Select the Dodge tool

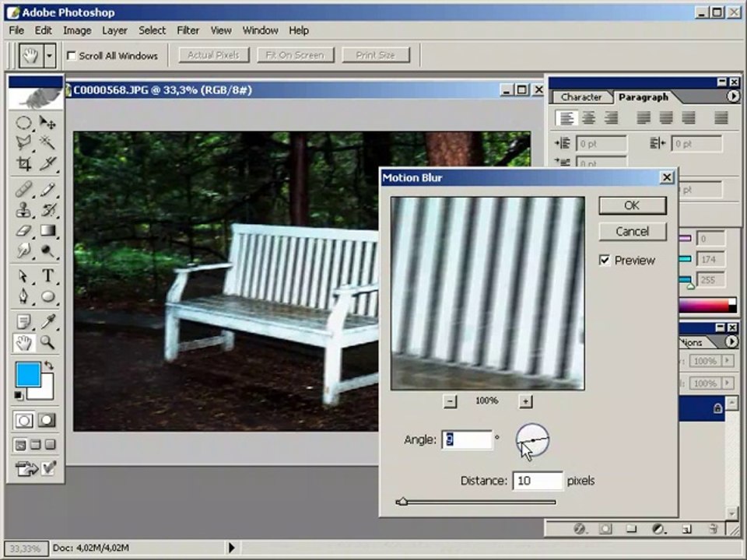click(x=47, y=250)
